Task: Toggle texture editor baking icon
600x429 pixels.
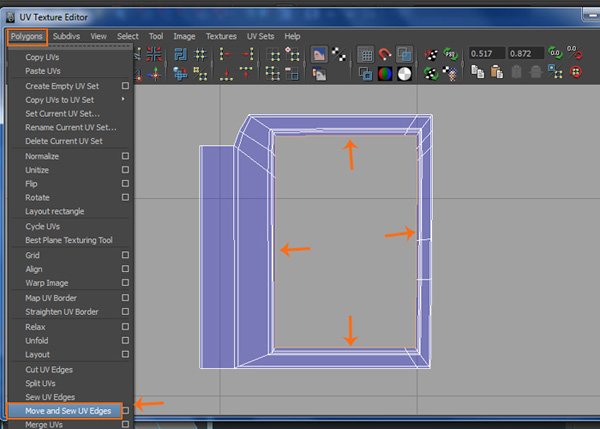Action: click(x=431, y=54)
